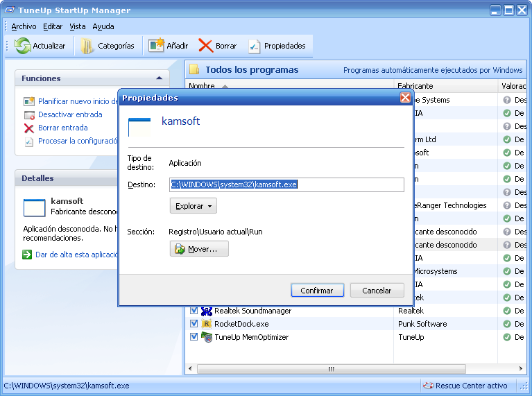Click the red Borrar toolbar icon
The image size is (532, 396).
click(x=205, y=46)
